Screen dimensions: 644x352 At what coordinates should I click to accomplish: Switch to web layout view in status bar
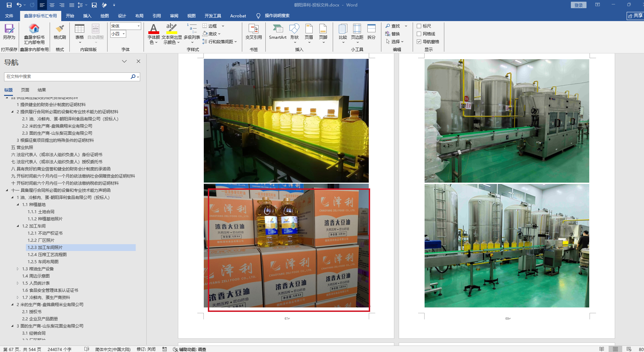pos(629,349)
